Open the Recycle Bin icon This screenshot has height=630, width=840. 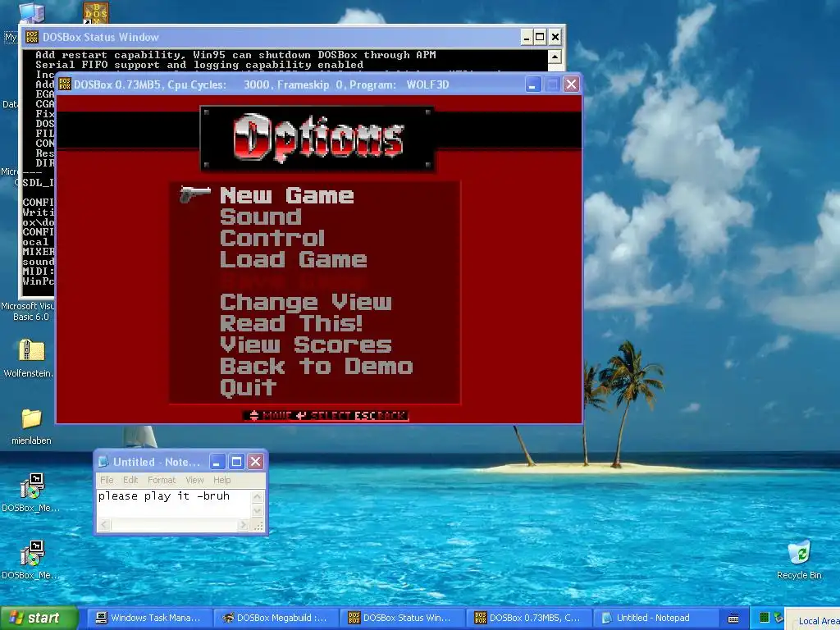point(799,553)
